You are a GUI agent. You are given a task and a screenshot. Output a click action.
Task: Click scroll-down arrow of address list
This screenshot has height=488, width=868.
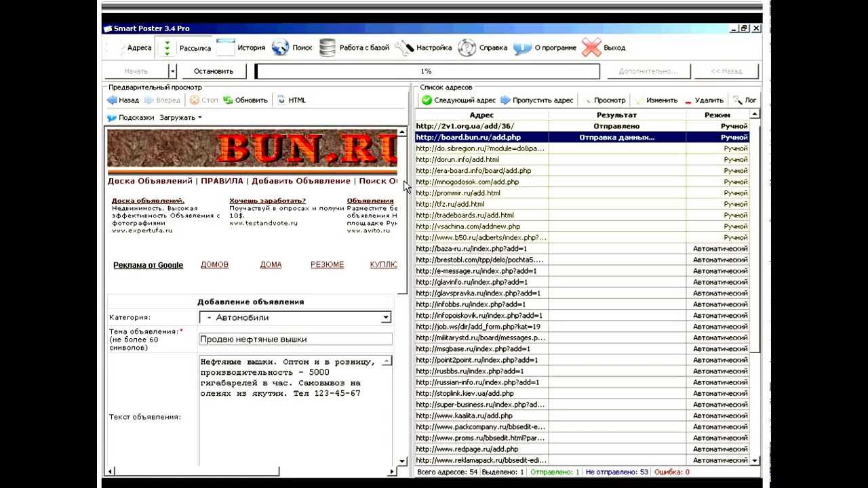click(x=755, y=460)
